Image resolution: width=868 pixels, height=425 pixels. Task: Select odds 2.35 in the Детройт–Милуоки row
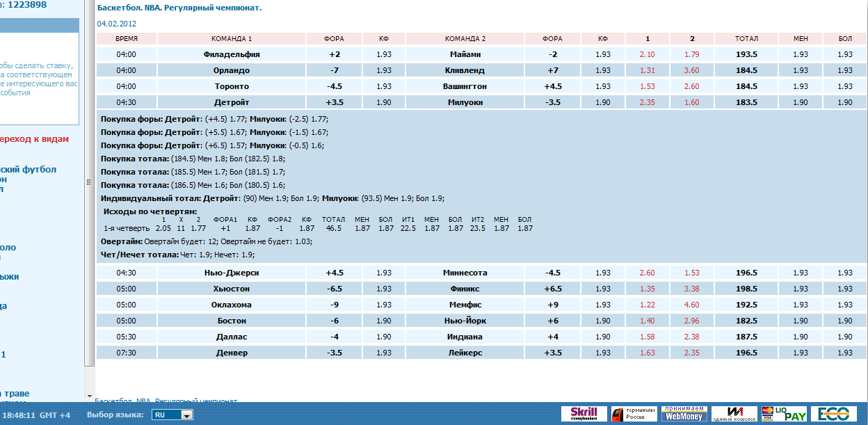tap(648, 102)
